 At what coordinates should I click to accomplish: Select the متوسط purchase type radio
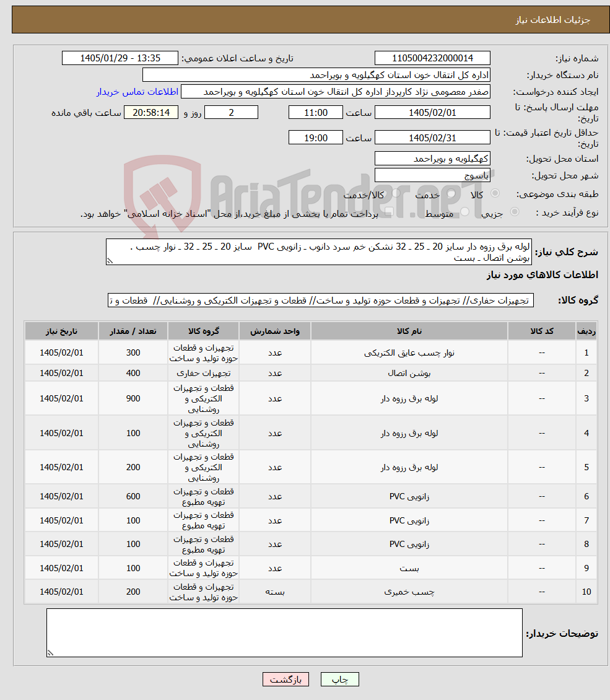pyautogui.click(x=464, y=212)
